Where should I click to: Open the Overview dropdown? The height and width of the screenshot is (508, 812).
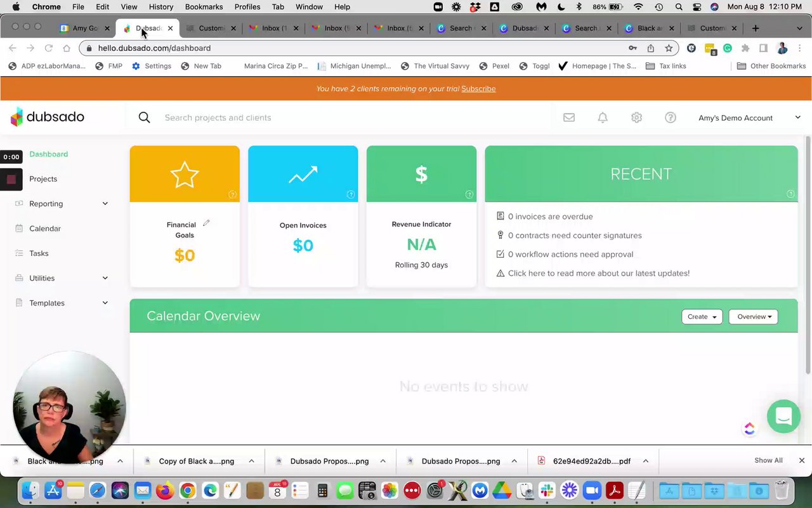pos(754,317)
